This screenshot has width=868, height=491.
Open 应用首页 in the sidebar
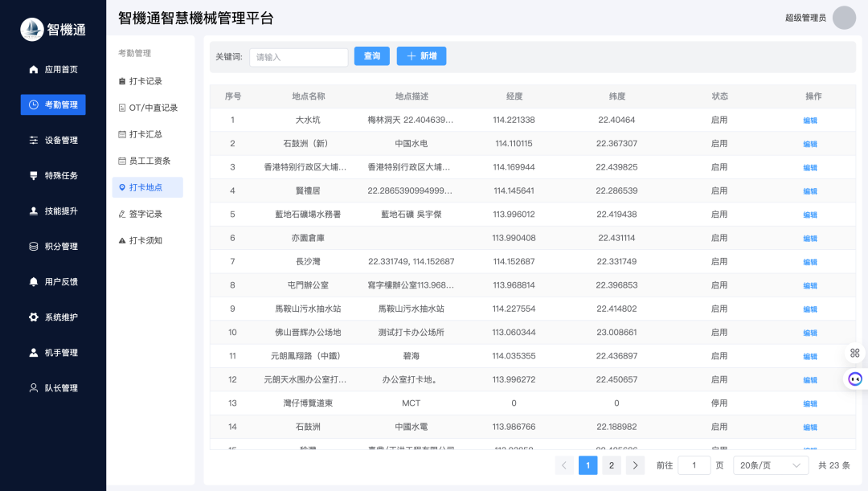click(53, 69)
